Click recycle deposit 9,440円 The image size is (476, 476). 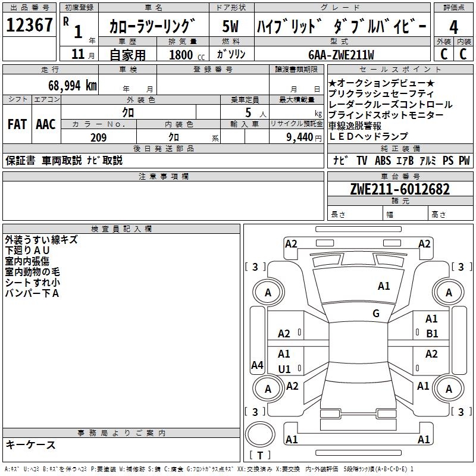(x=304, y=137)
